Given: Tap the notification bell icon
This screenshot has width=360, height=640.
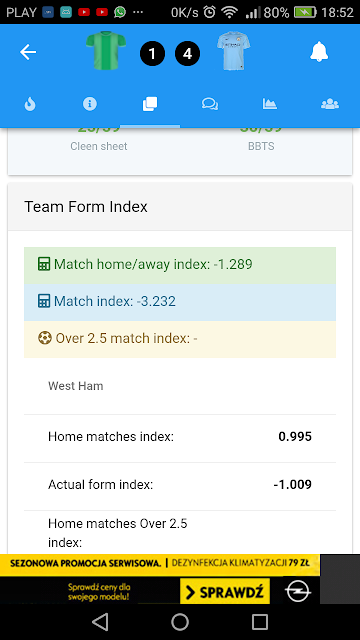Looking at the screenshot, I should [x=319, y=52].
